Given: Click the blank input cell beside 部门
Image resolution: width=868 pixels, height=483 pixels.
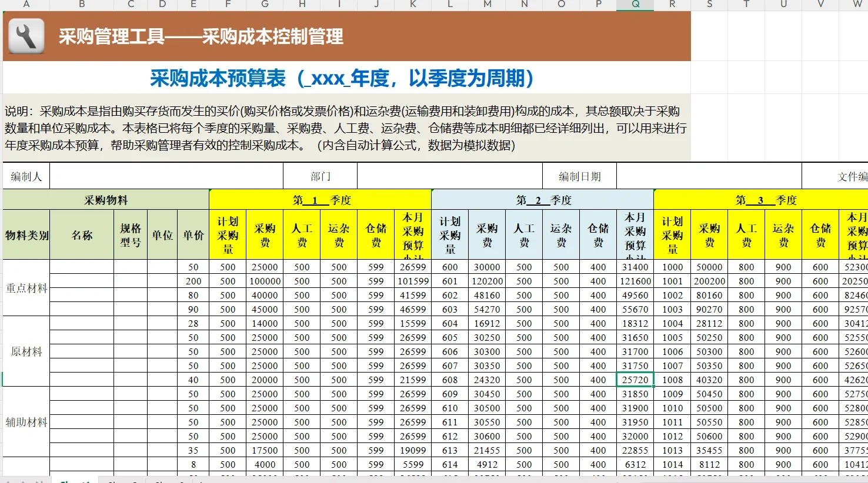Looking at the screenshot, I should pos(450,175).
